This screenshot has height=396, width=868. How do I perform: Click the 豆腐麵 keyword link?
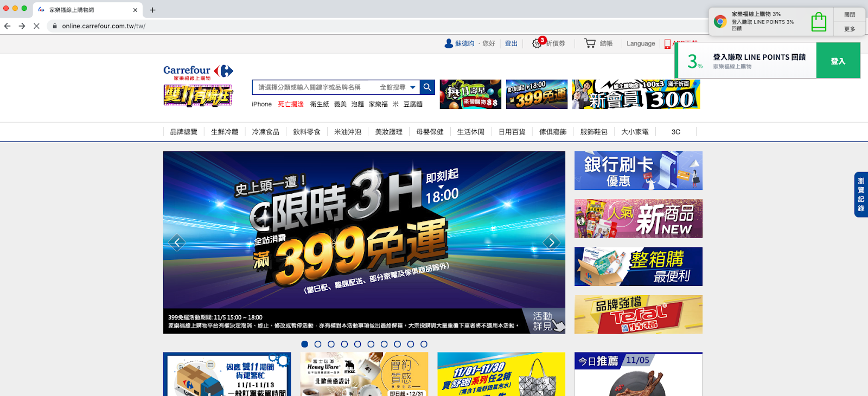pos(413,104)
